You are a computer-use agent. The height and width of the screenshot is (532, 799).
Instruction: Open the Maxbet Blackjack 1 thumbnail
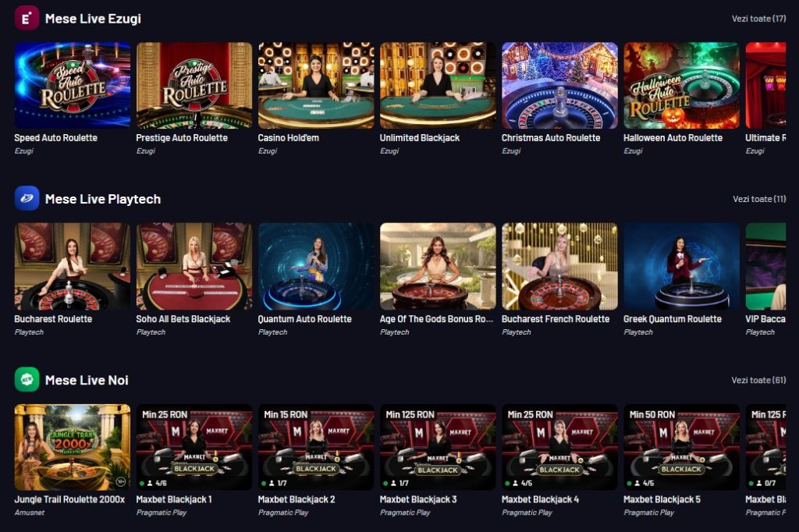[194, 447]
